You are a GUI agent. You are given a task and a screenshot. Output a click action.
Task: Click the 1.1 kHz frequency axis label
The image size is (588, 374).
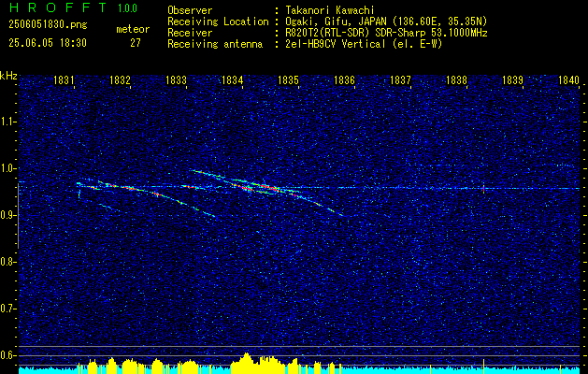(8, 122)
